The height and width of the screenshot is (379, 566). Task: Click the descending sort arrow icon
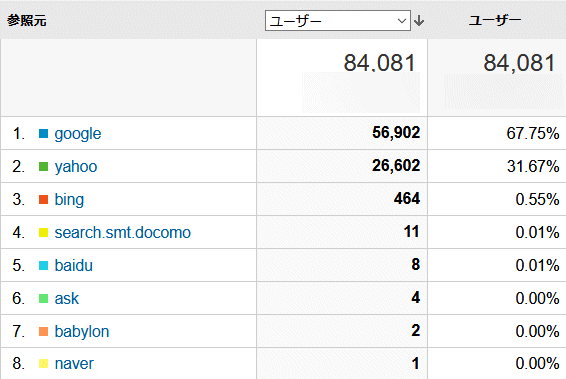click(419, 21)
